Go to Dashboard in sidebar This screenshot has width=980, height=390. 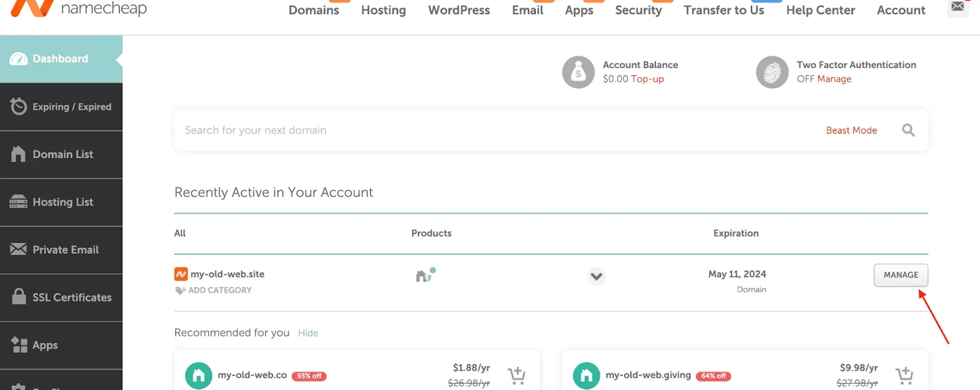pos(61,59)
